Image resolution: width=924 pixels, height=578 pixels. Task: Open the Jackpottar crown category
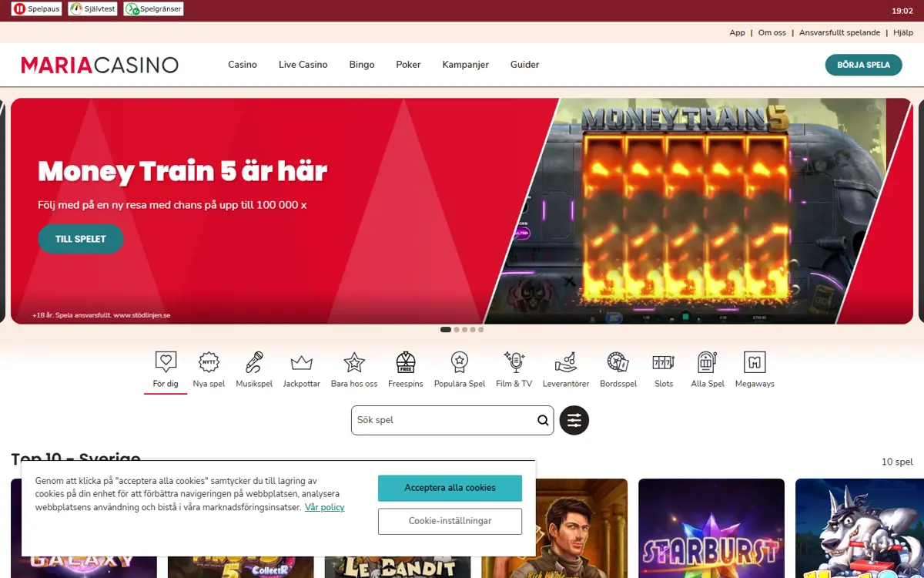(301, 370)
